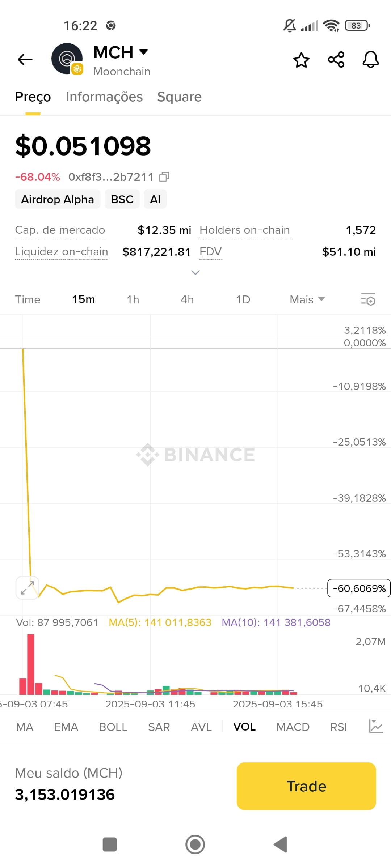This screenshot has width=391, height=868.
Task: Switch to the Square tab
Action: click(179, 97)
